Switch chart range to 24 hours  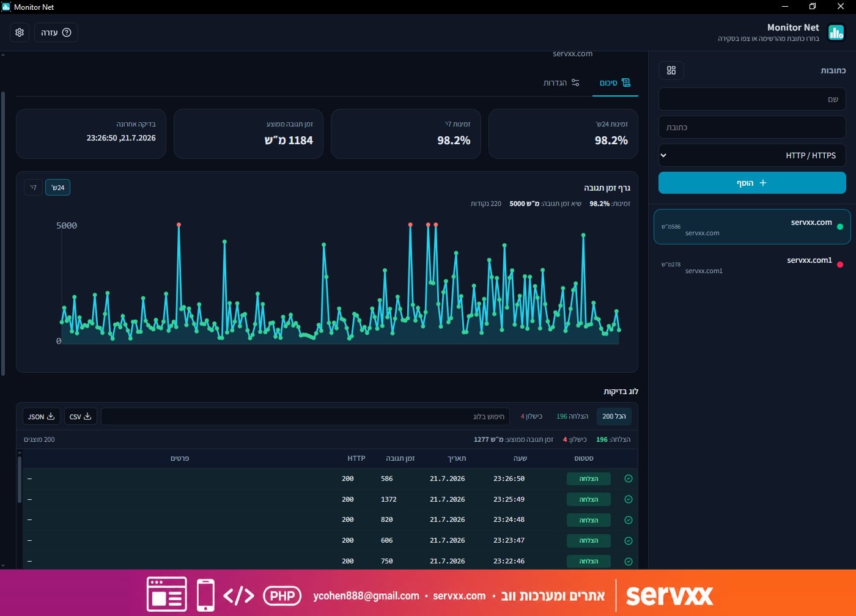click(57, 188)
